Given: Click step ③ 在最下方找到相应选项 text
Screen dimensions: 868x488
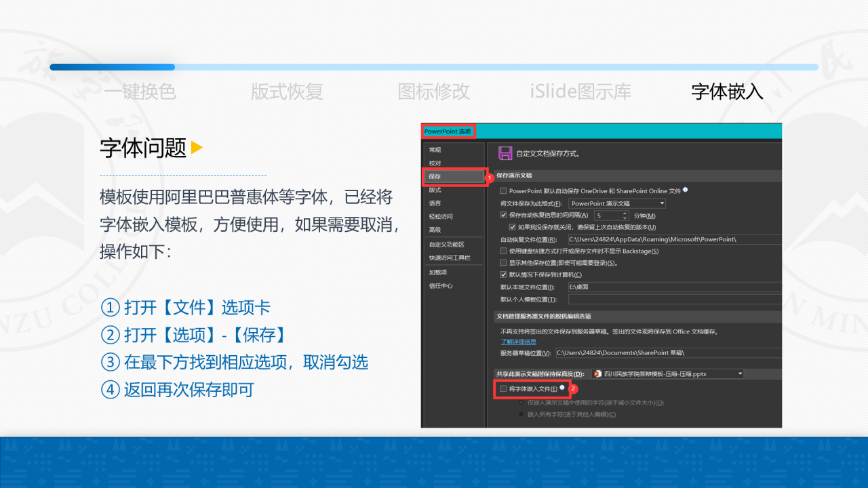Looking at the screenshot, I should (235, 362).
